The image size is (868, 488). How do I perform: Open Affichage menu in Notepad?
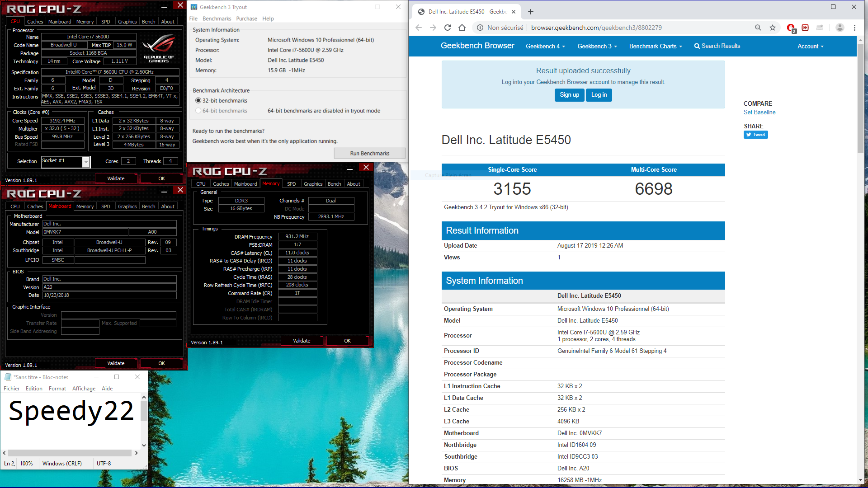(84, 389)
